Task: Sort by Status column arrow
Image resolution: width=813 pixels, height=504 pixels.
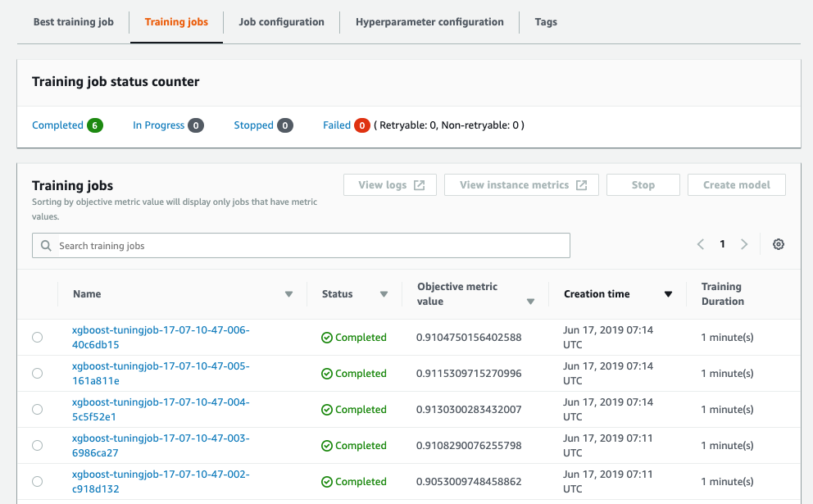Action: coord(384,294)
